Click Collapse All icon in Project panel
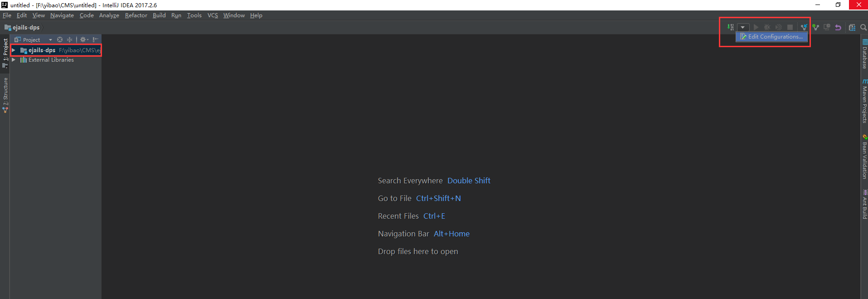 (69, 39)
